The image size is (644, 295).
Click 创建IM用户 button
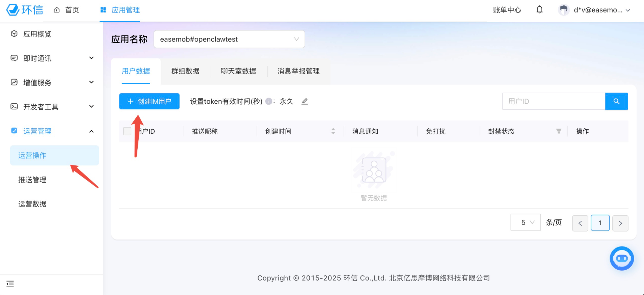click(149, 101)
